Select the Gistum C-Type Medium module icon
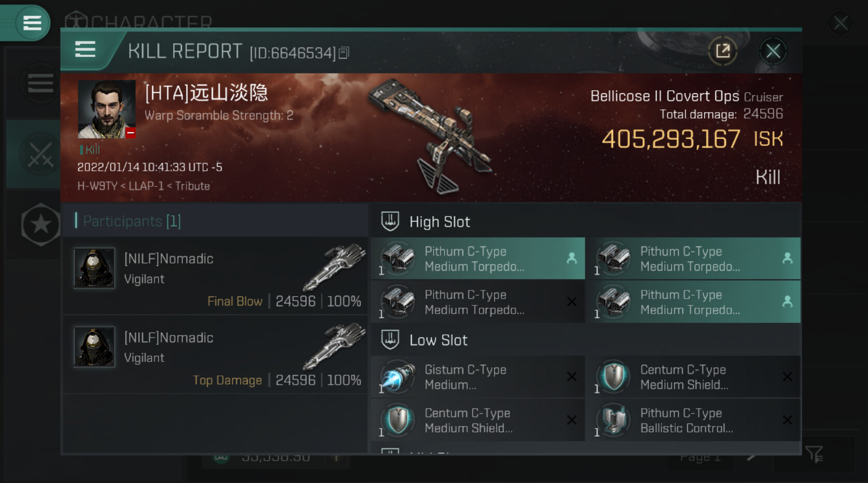The width and height of the screenshot is (868, 483). tap(398, 377)
